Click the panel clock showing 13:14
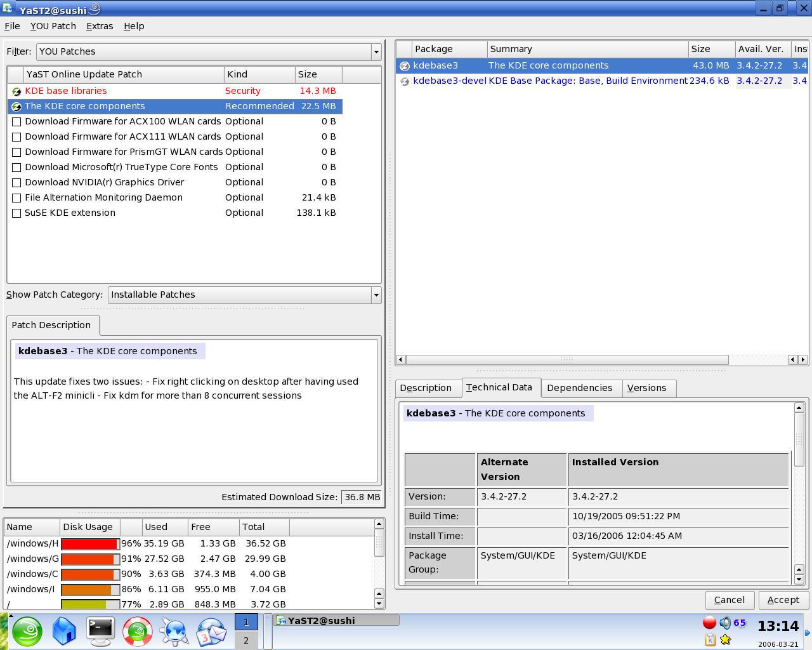 point(778,627)
